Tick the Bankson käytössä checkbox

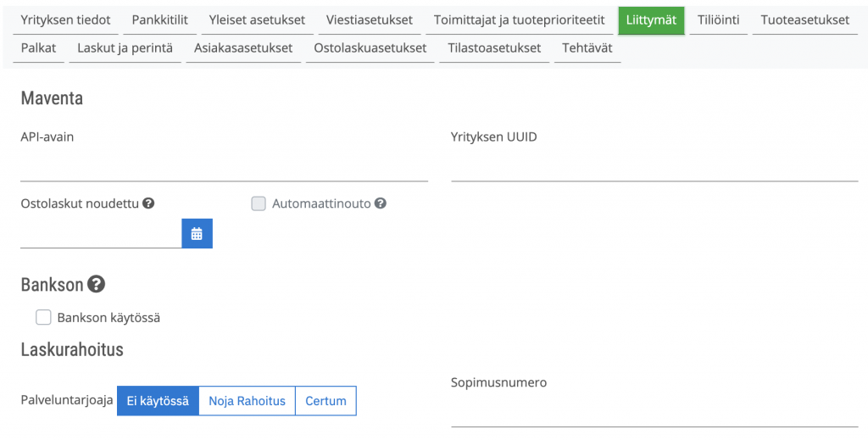[x=43, y=317]
